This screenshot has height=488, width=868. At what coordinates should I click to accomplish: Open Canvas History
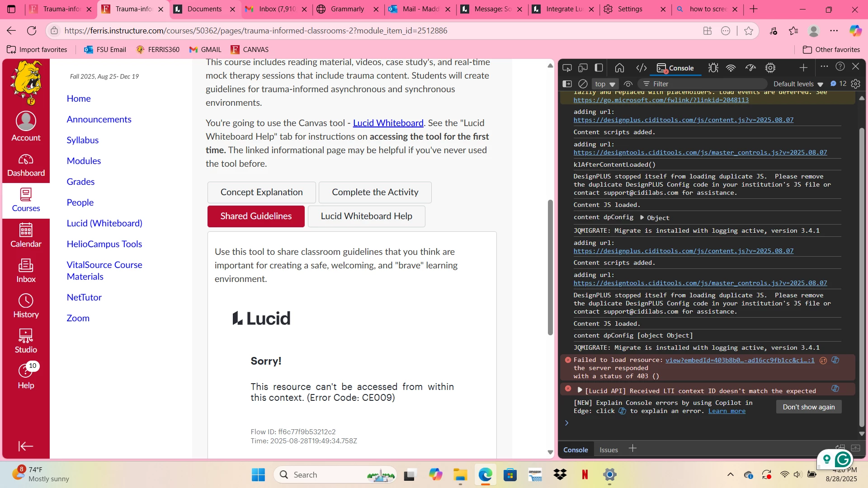[x=26, y=306]
